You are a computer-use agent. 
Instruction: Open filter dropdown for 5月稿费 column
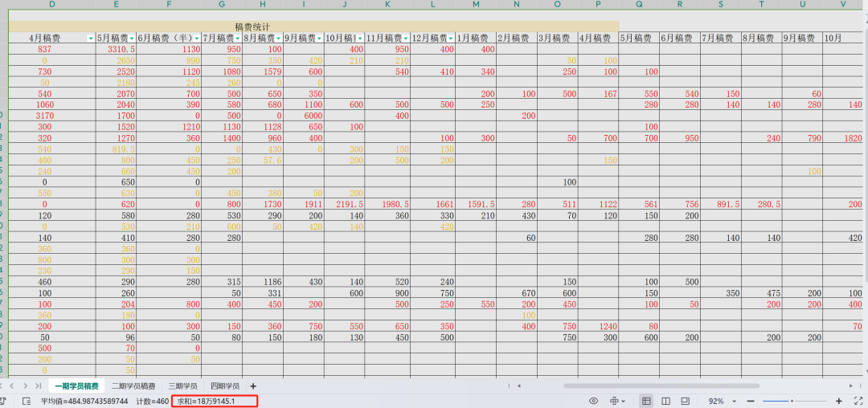133,38
